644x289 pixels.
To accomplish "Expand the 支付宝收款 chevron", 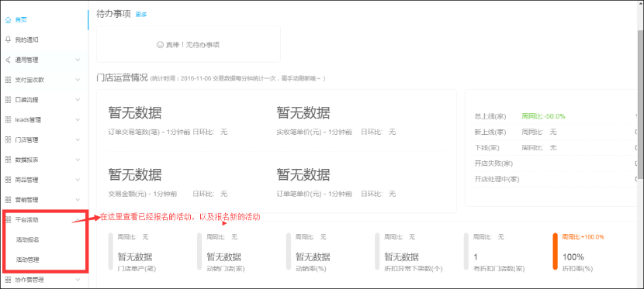I will click(78, 80).
